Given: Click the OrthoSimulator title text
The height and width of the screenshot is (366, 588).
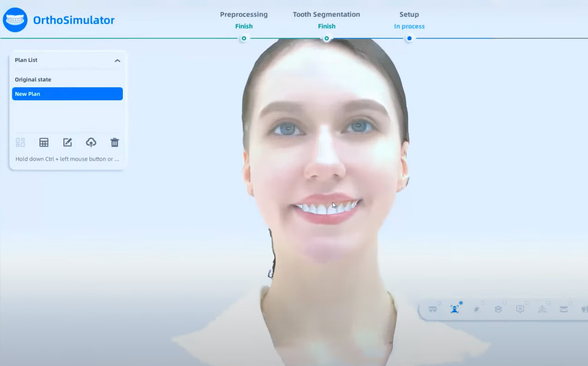Looking at the screenshot, I should 74,20.
